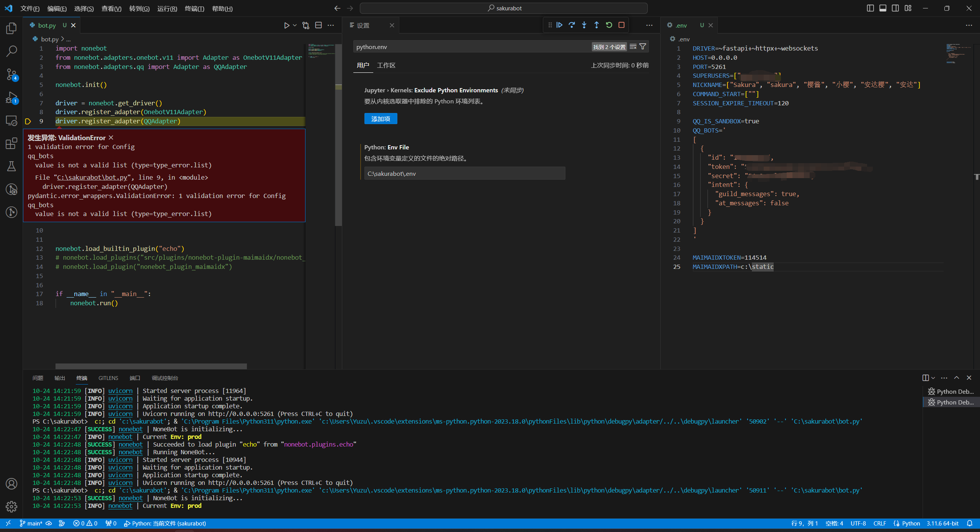Image resolution: width=980 pixels, height=532 pixels.
Task: Click Step Over in debug toolbar
Action: point(572,25)
